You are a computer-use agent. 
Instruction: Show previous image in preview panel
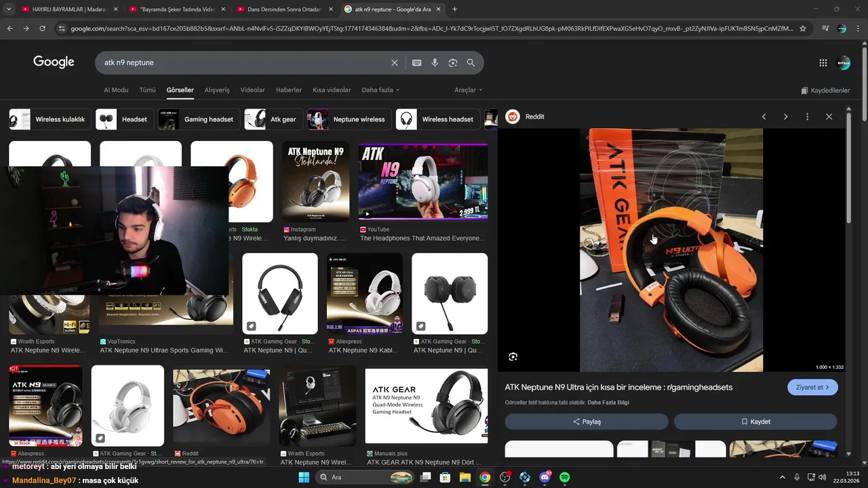[764, 117]
